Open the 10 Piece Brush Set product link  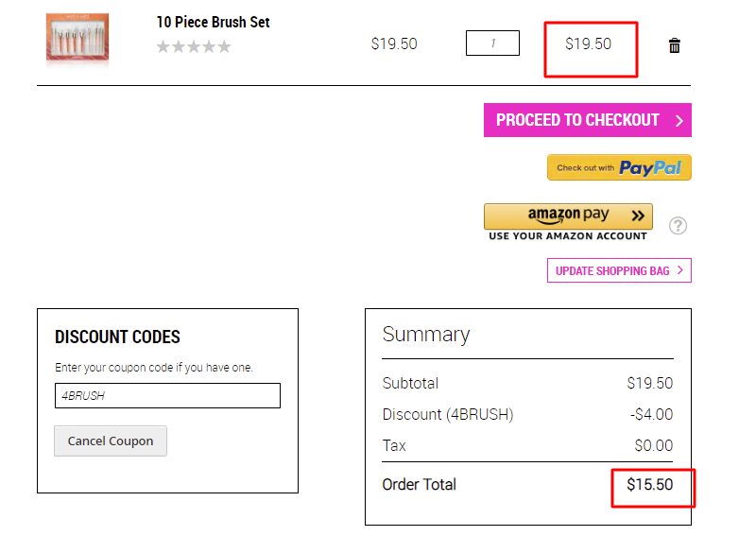pyautogui.click(x=213, y=22)
